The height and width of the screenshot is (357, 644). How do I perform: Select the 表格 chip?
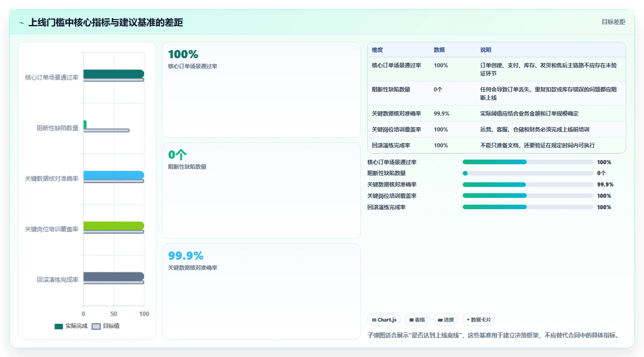(x=417, y=320)
